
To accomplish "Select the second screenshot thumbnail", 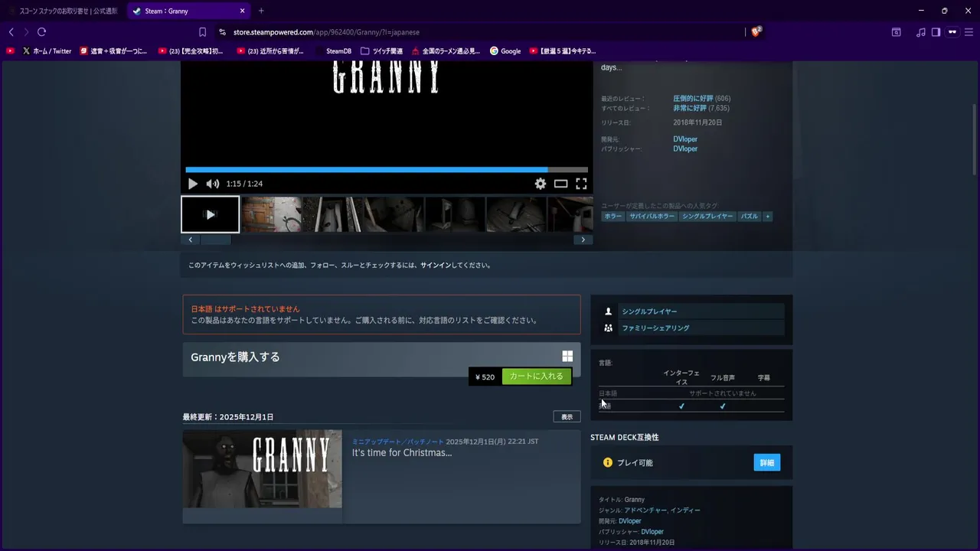I will (x=272, y=214).
